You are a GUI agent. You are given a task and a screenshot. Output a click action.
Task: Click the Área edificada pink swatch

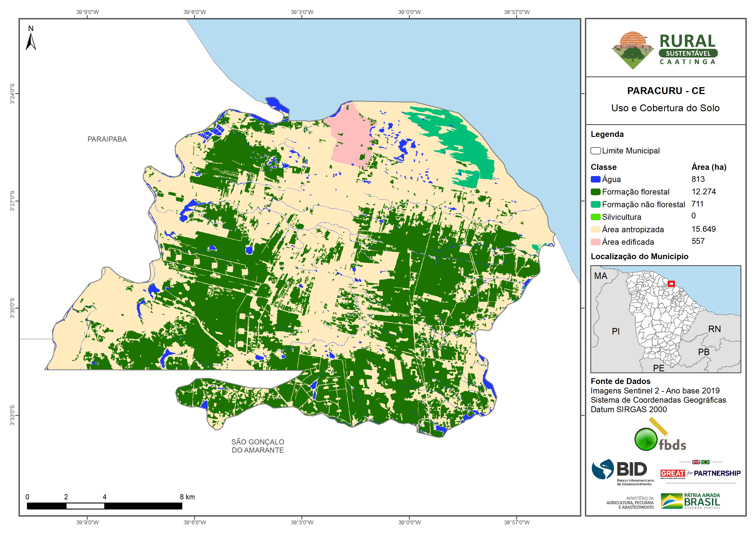tap(595, 242)
